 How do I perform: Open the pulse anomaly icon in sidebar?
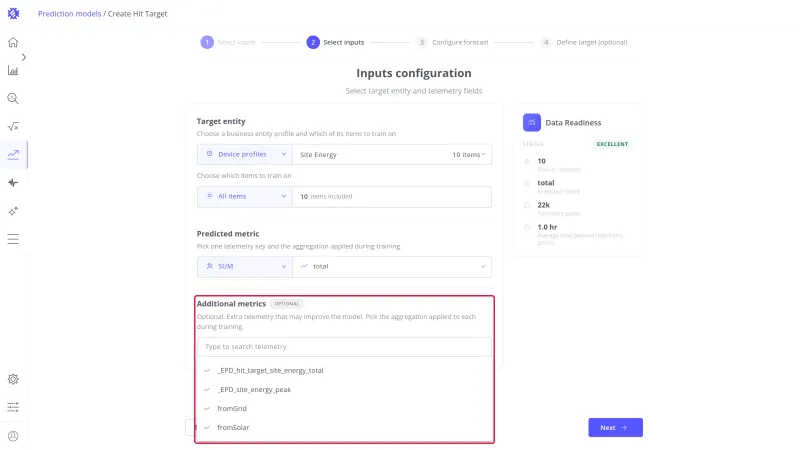(x=13, y=183)
